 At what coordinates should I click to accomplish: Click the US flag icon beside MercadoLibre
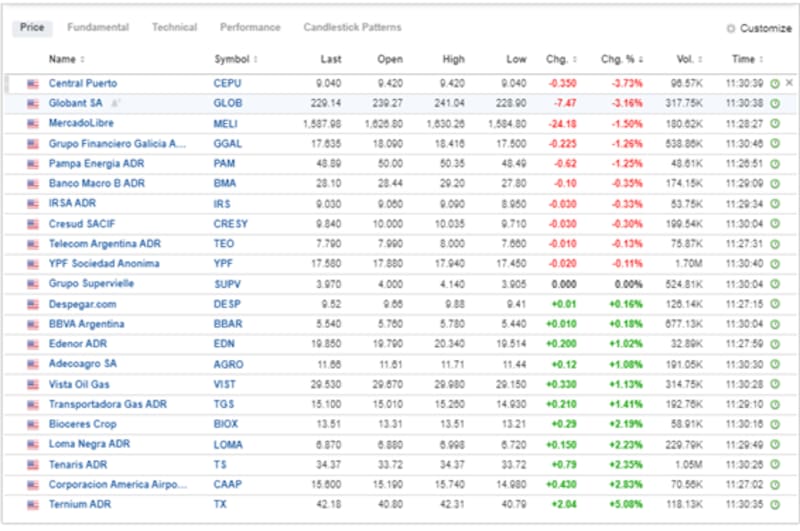(x=33, y=123)
